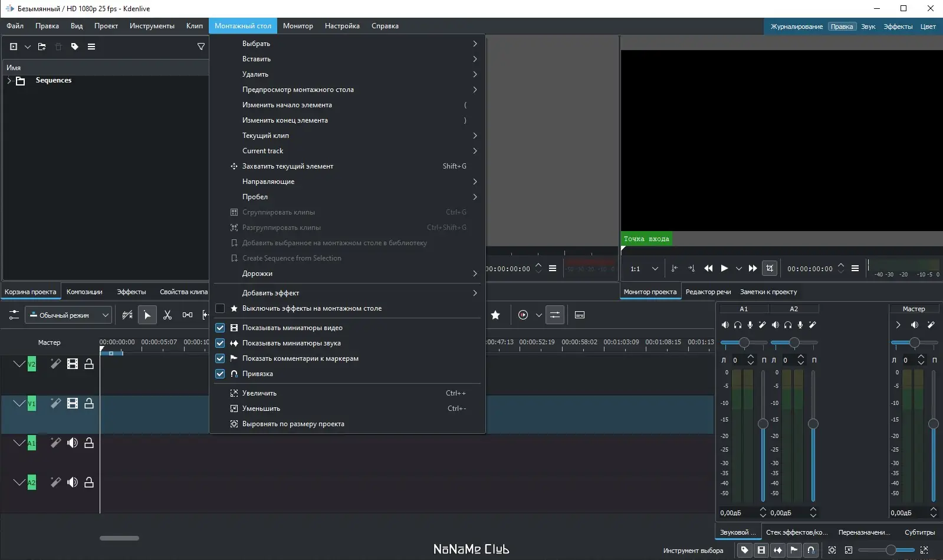Switch to the Эффекты tab

[x=132, y=292]
